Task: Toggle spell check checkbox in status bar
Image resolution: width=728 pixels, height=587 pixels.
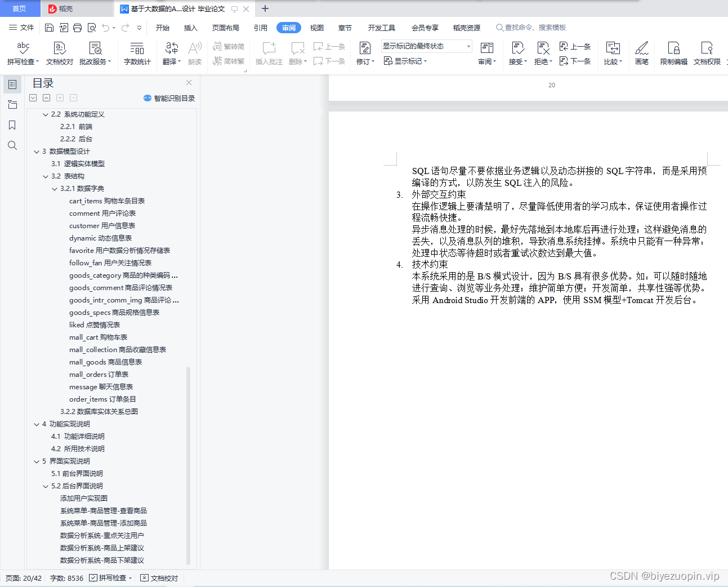Action: (x=93, y=578)
